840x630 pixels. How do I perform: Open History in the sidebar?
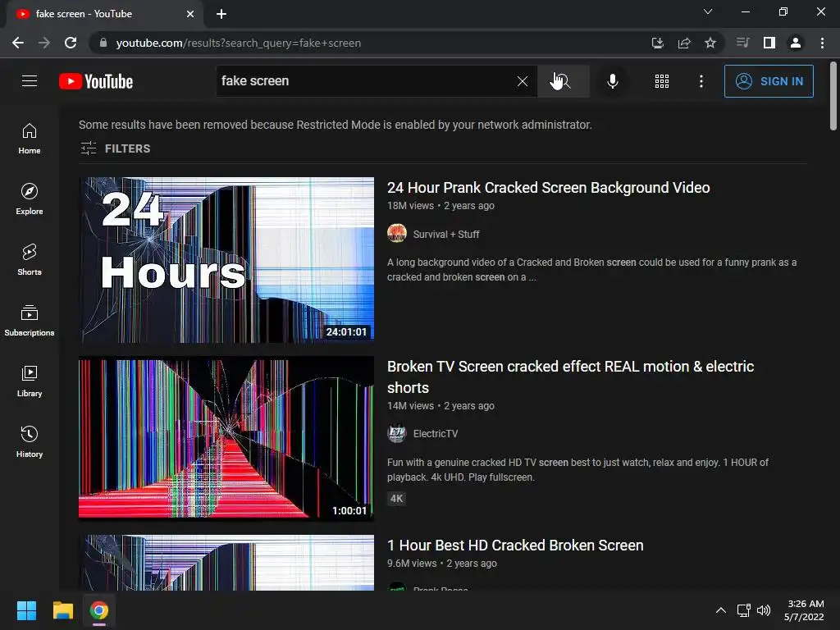click(30, 441)
